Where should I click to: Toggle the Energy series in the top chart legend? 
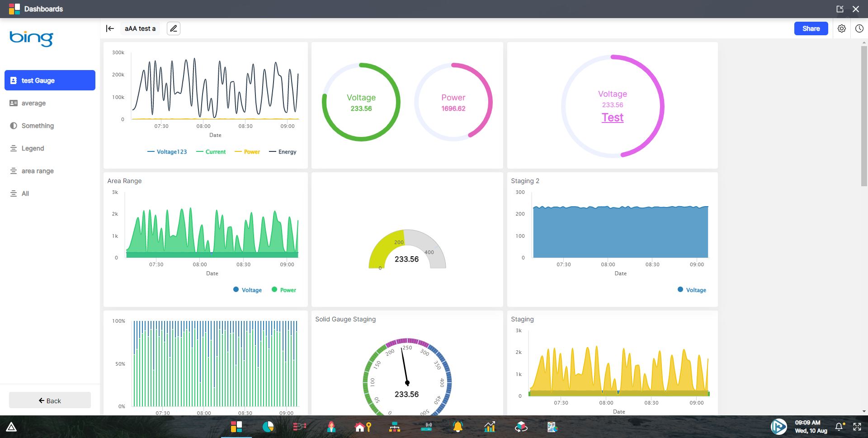(283, 152)
